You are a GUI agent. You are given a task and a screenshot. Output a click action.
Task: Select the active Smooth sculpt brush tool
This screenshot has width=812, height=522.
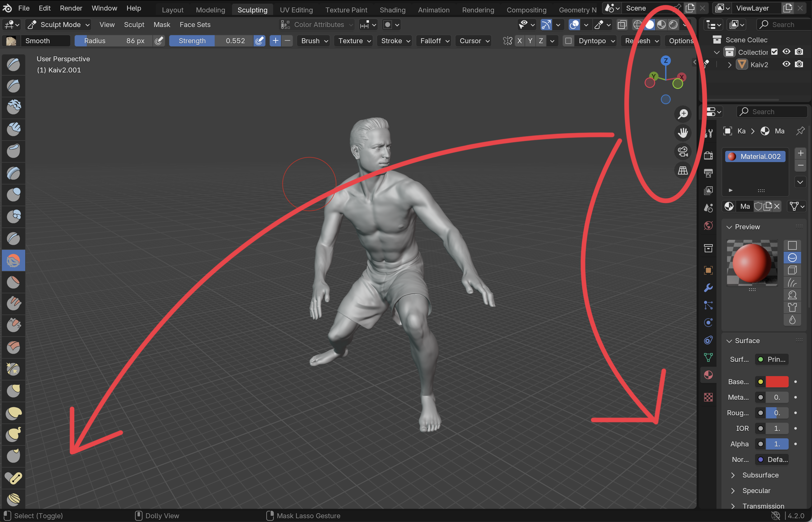pyautogui.click(x=14, y=261)
